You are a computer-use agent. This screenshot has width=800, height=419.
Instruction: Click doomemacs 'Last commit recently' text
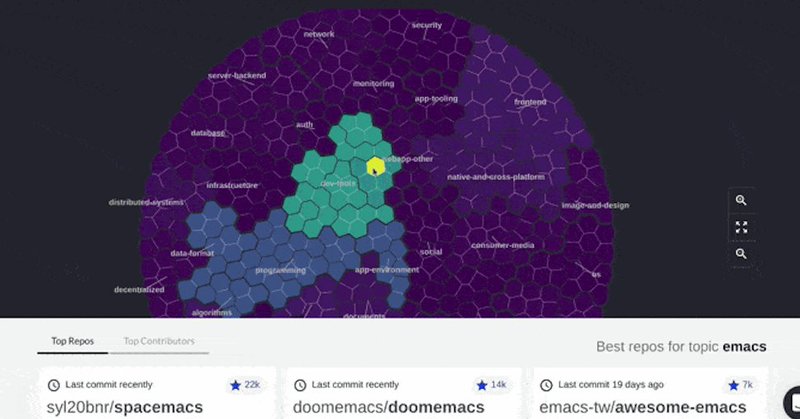point(355,385)
